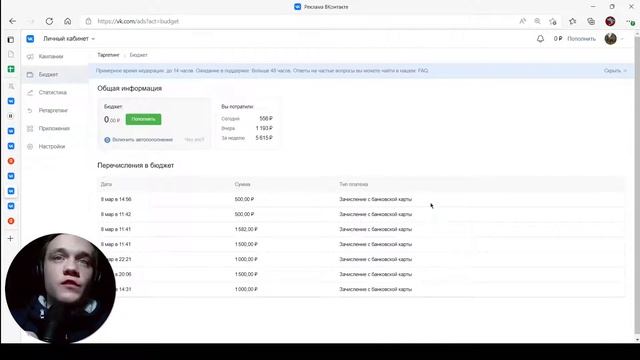Hide the banner with Скрыть
Image resolution: width=640 pixels, height=360 pixels.
pos(615,71)
